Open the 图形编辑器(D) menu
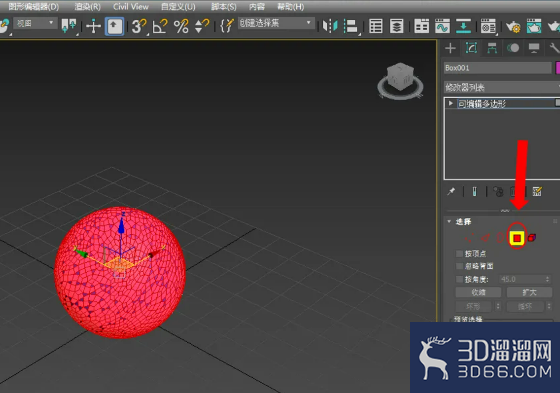The image size is (560, 393). click(34, 7)
